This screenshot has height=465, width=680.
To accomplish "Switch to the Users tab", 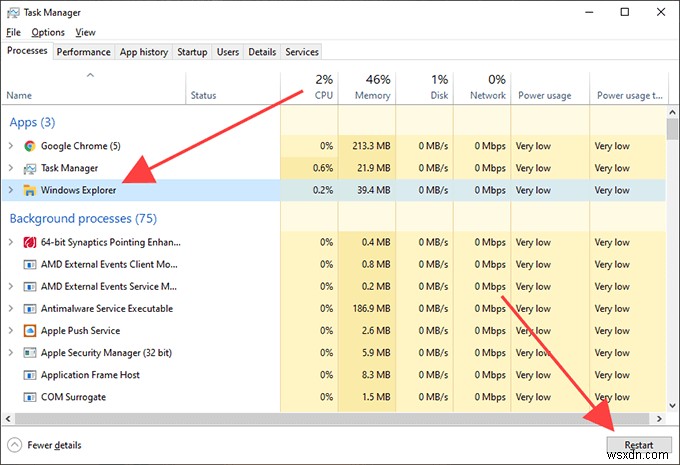I will coord(228,52).
